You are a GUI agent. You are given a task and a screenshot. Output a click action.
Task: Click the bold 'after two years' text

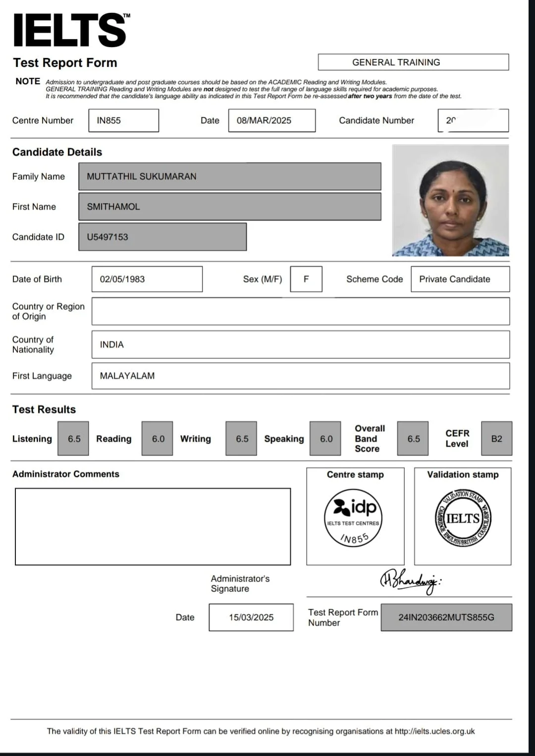370,96
